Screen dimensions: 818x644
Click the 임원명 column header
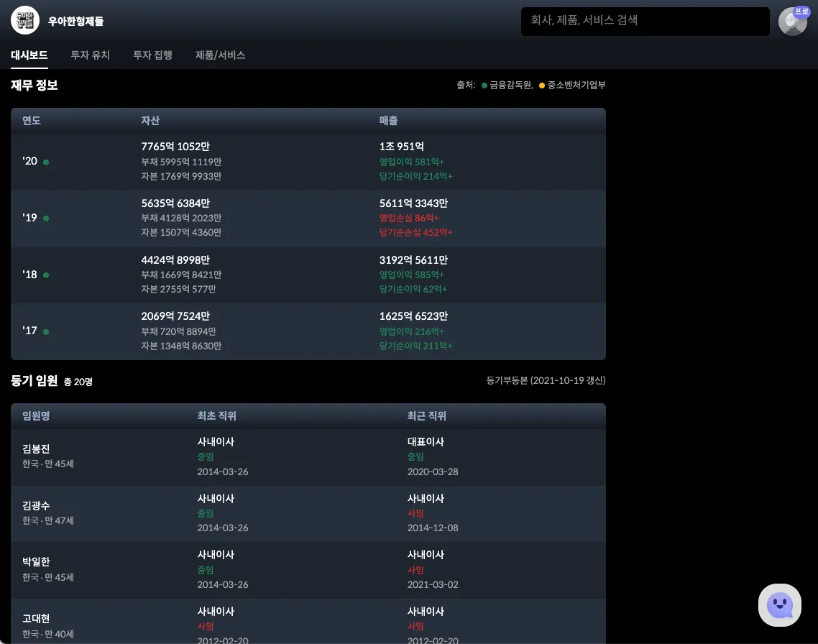pyautogui.click(x=36, y=415)
